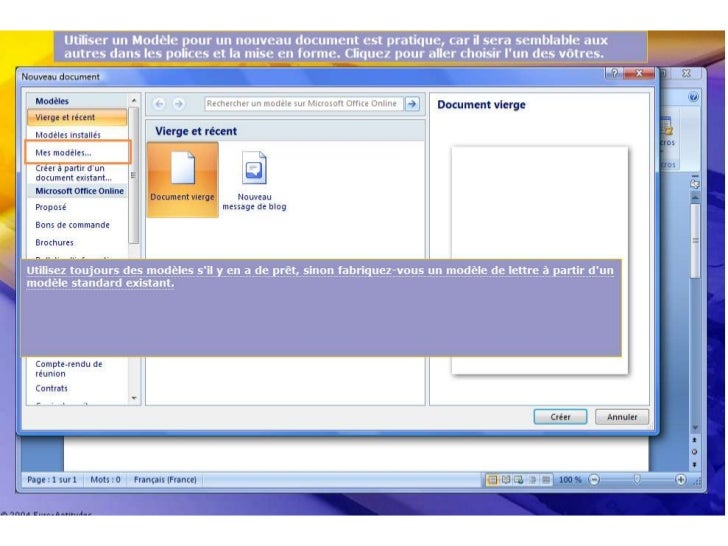Switch to Outline view in status bar
Screen dimensions: 728x546
click(533, 480)
